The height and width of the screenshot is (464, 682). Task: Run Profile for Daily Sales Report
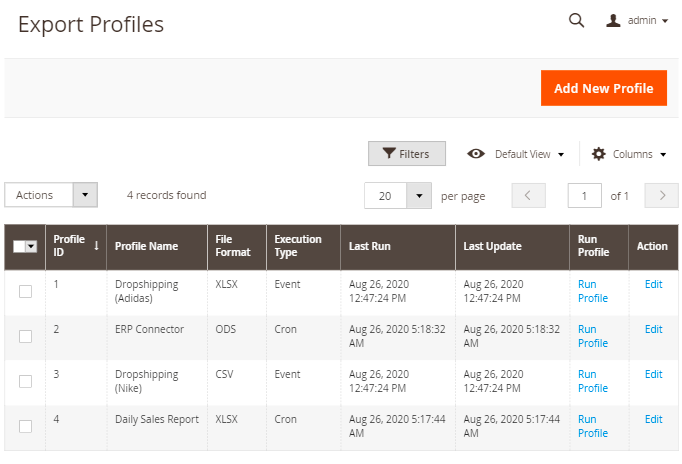point(592,426)
